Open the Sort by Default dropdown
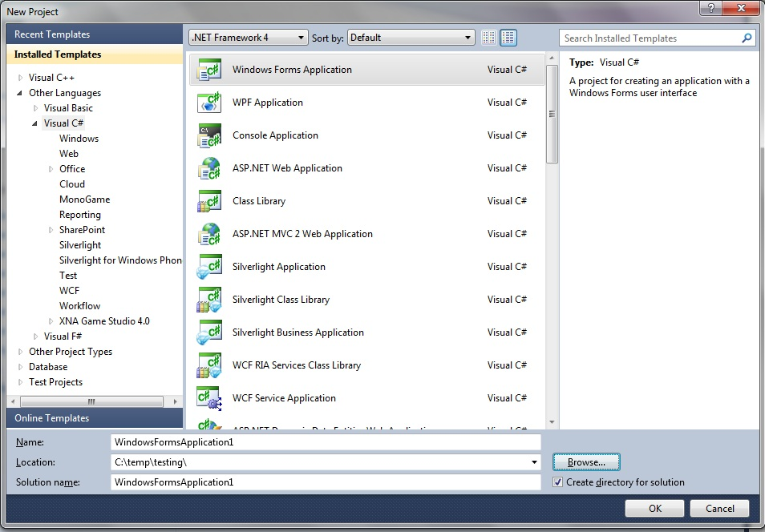The image size is (765, 532). point(411,38)
